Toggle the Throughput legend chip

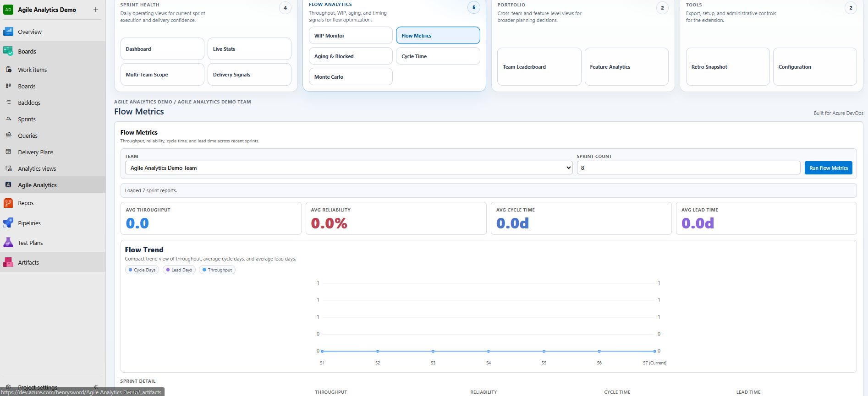point(217,270)
